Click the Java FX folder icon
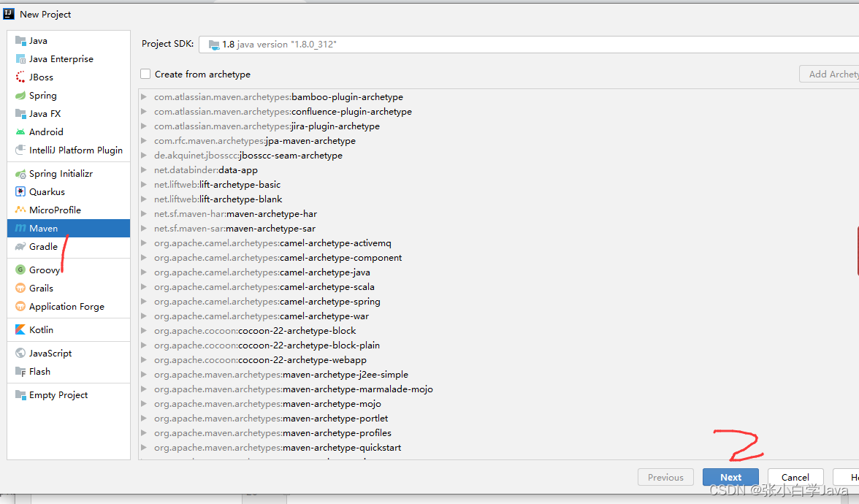 tap(20, 113)
